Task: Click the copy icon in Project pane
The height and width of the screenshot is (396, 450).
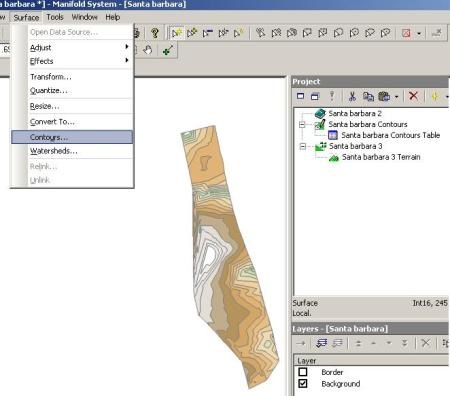Action: [x=368, y=96]
